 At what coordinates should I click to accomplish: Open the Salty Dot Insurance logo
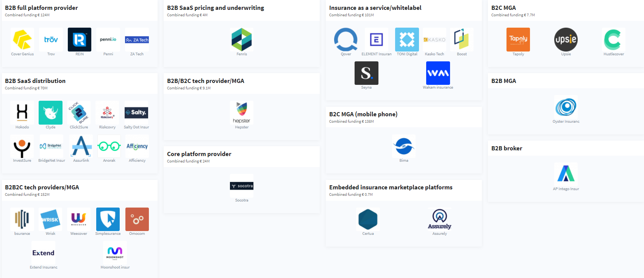[136, 112]
